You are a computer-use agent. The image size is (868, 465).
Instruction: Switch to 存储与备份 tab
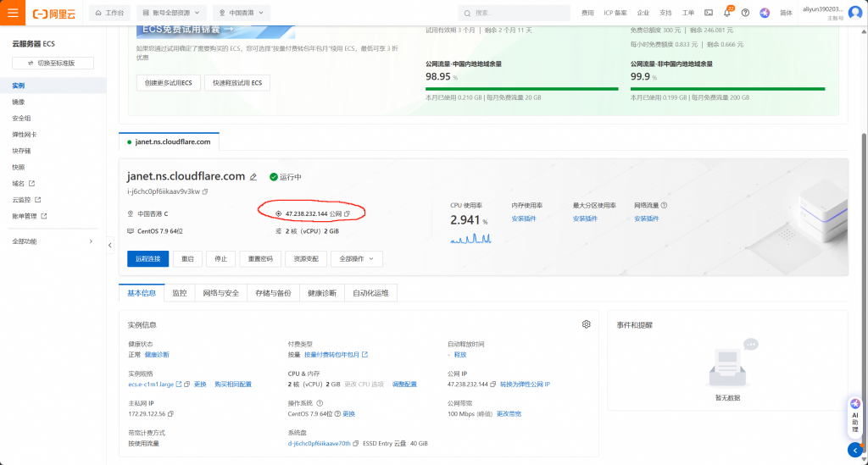[273, 293]
